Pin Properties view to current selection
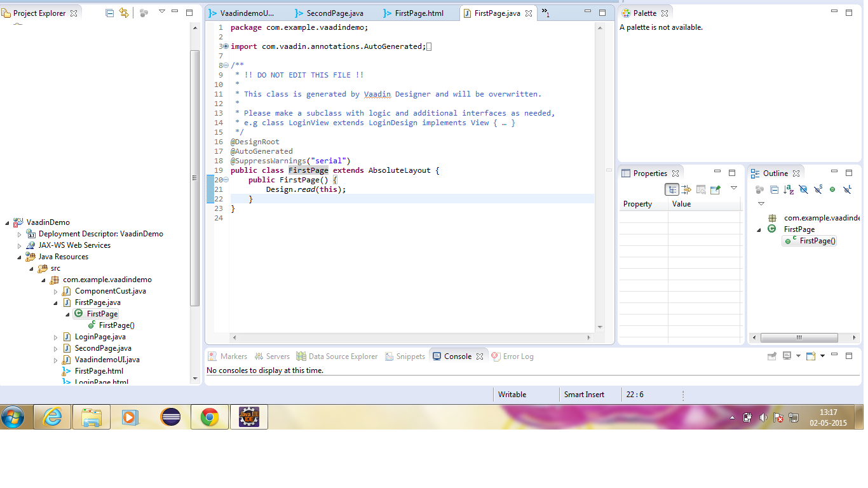Image resolution: width=868 pixels, height=488 pixels. point(715,189)
